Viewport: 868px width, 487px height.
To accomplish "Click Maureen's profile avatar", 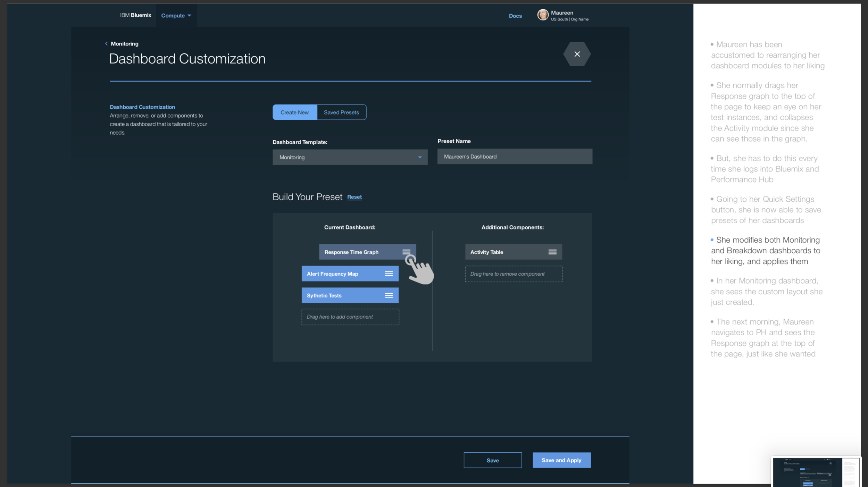I will coord(543,15).
